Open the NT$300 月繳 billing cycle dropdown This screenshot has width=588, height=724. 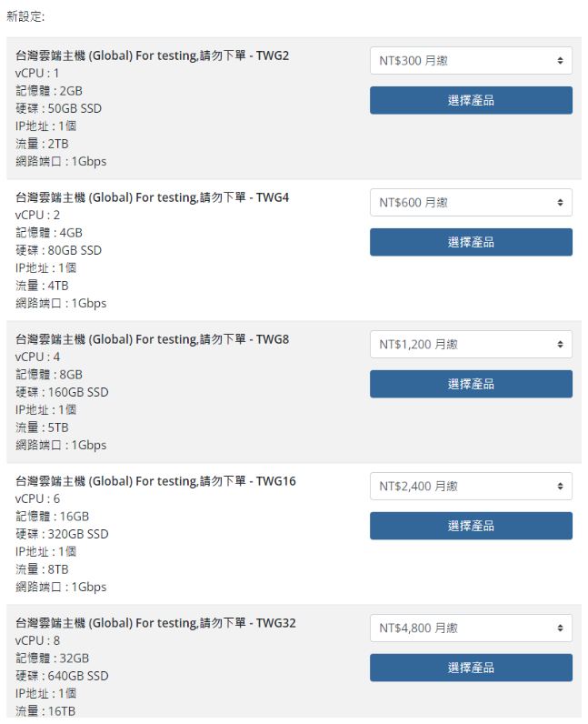coord(471,61)
